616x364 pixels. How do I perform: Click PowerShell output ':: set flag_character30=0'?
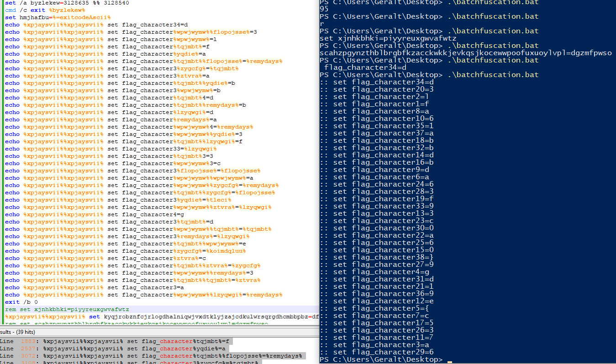(x=377, y=228)
